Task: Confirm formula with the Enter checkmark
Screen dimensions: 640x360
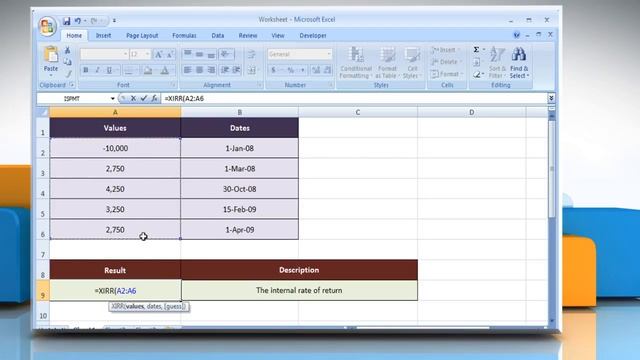Action: pos(144,98)
